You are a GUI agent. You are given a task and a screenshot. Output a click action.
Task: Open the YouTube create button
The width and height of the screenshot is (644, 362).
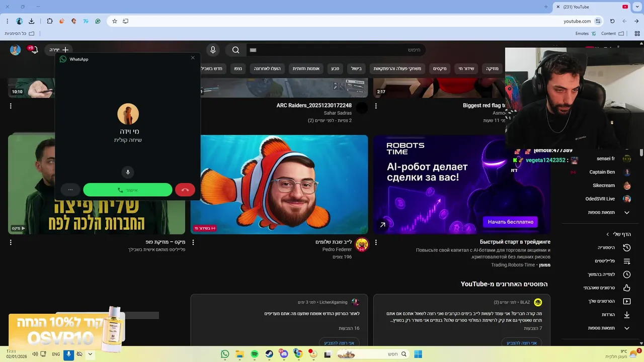click(x=58, y=50)
